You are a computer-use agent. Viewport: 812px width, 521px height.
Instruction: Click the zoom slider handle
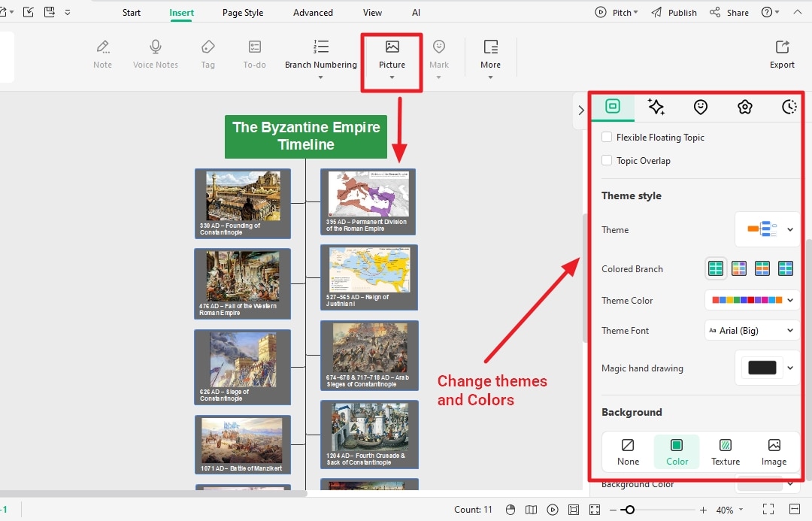(x=630, y=510)
